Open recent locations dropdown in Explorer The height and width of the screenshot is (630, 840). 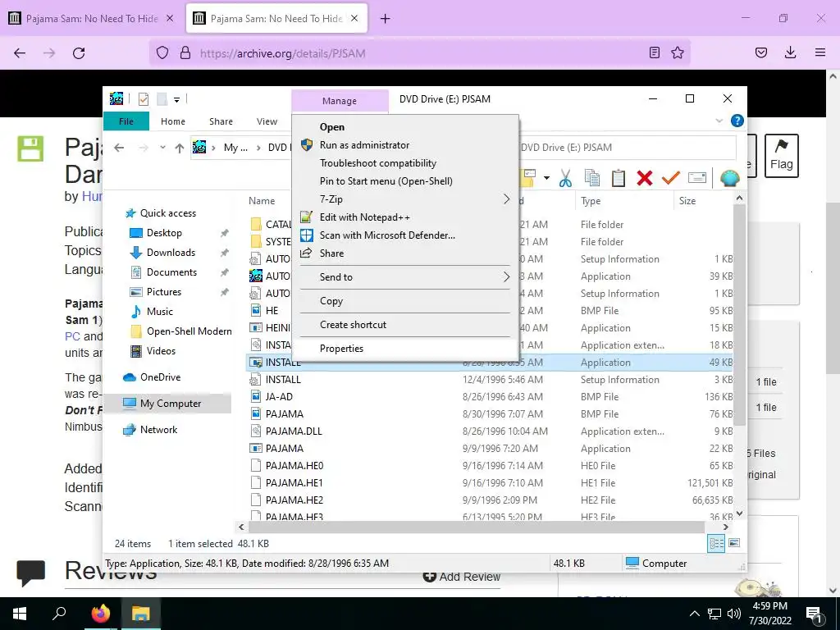tap(163, 148)
